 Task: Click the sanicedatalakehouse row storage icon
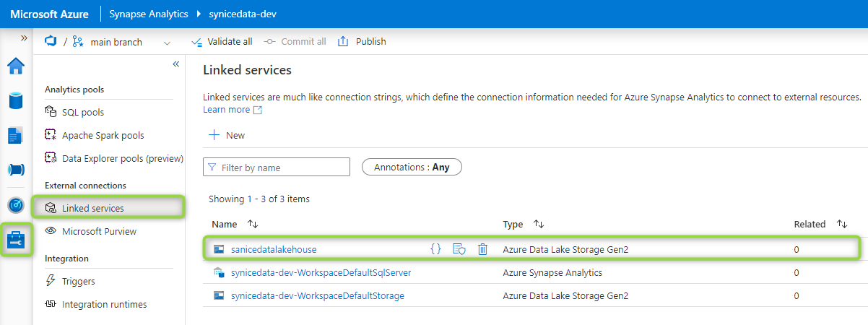219,249
